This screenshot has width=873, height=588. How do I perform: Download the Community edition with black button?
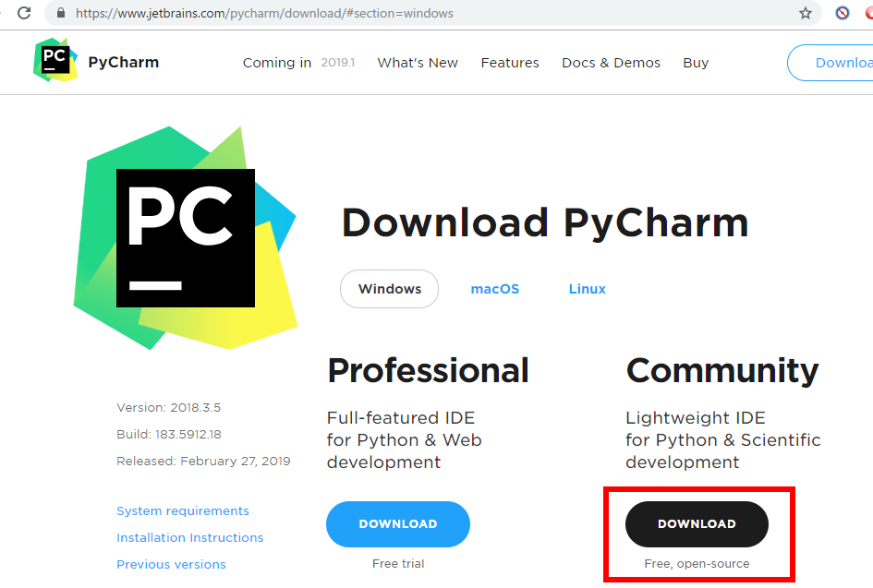[x=697, y=524]
